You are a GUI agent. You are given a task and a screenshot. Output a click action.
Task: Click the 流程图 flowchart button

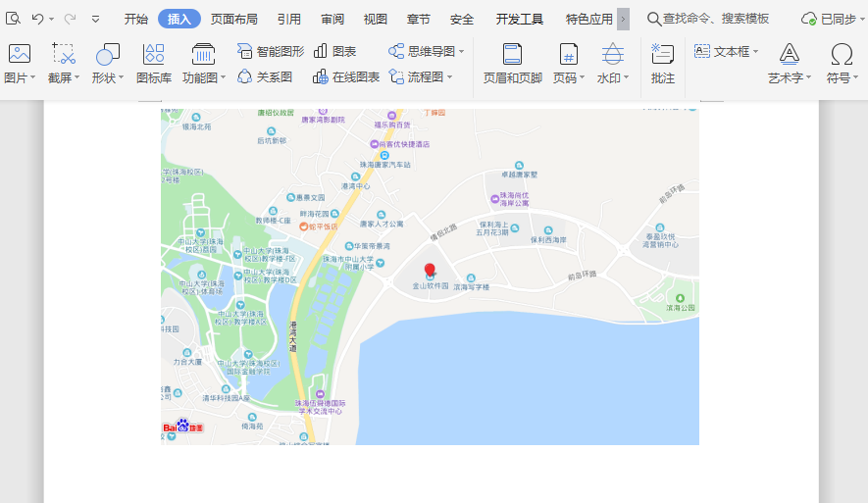point(416,76)
